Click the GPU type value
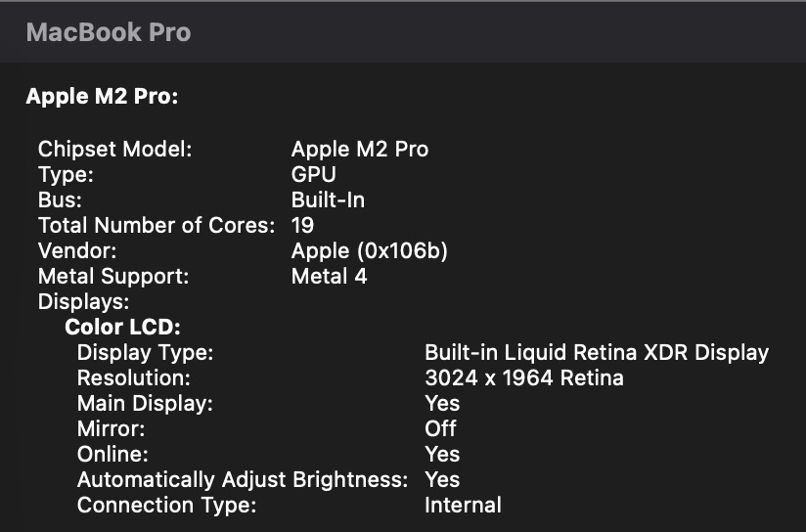 313,174
